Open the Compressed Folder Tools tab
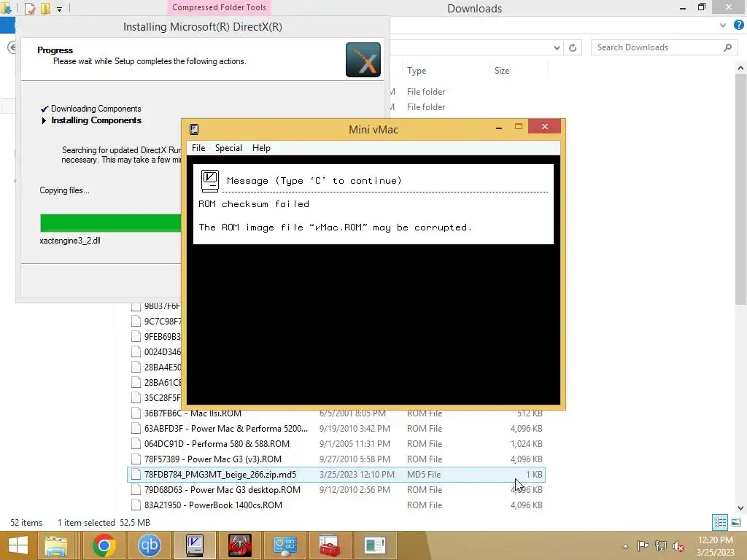This screenshot has width=747, height=560. tap(219, 7)
